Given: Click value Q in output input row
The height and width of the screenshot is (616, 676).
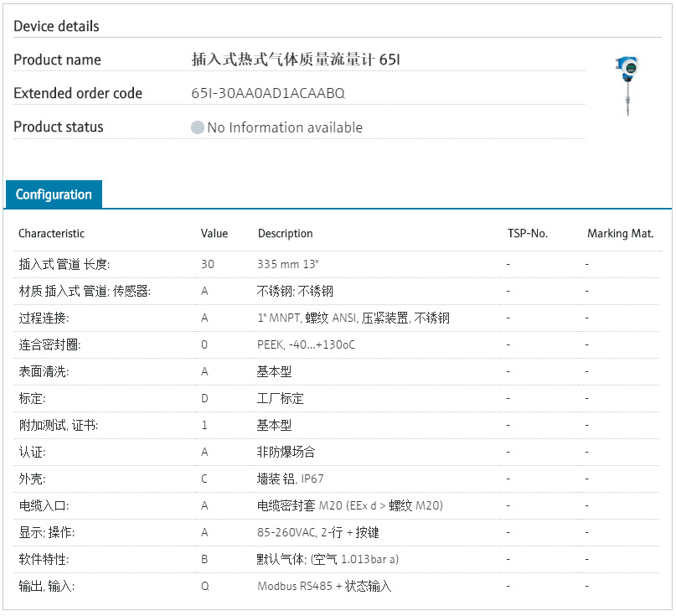Looking at the screenshot, I should (204, 586).
